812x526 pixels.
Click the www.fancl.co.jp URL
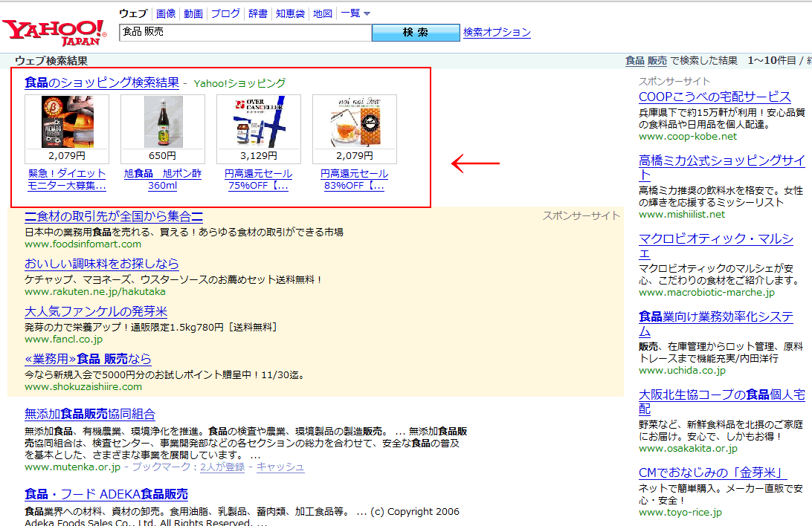click(64, 340)
